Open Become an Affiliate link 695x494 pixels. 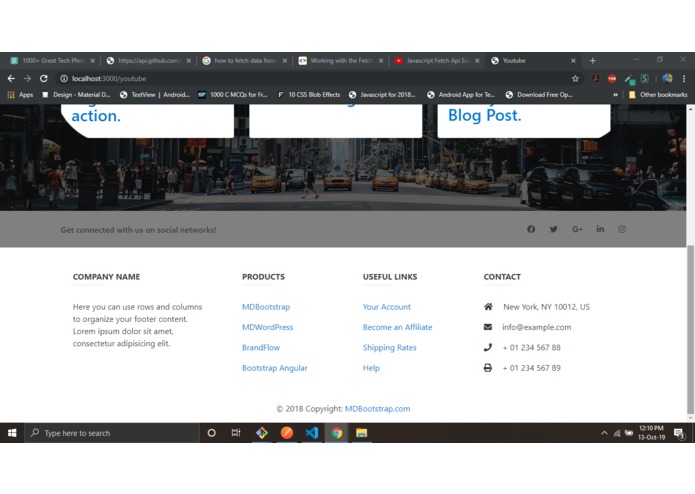point(398,327)
